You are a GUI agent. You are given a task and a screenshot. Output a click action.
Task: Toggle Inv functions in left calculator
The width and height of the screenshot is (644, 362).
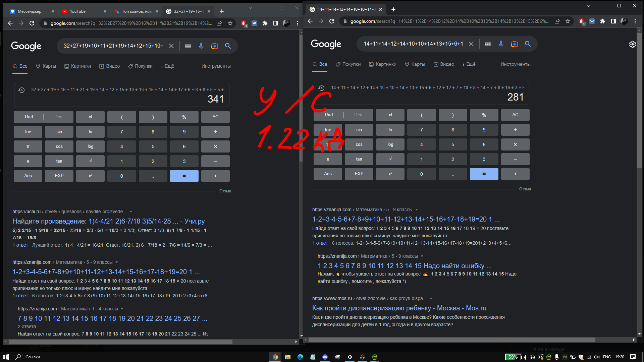coord(28,132)
